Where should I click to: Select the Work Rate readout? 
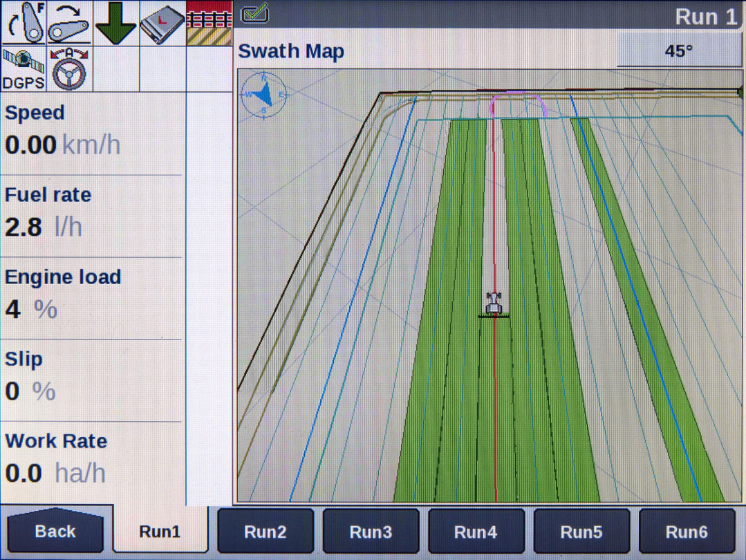(x=91, y=460)
